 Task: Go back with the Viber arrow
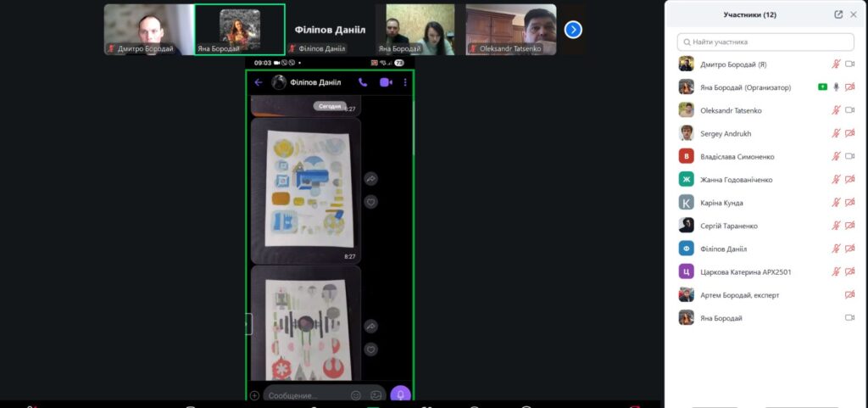(x=259, y=82)
